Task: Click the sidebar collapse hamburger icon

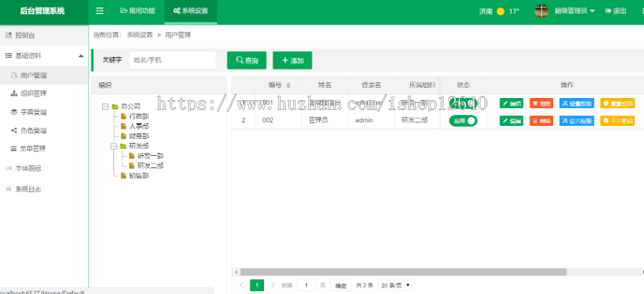Action: point(99,11)
